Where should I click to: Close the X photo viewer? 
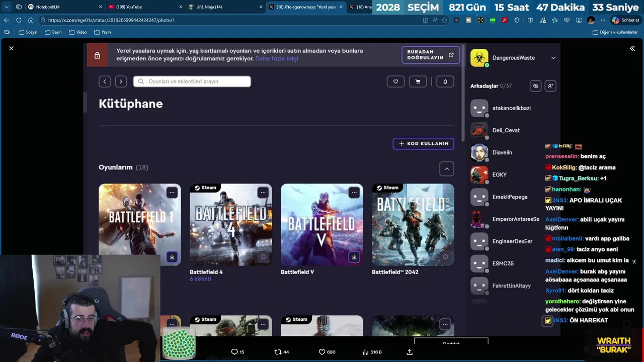point(11,48)
